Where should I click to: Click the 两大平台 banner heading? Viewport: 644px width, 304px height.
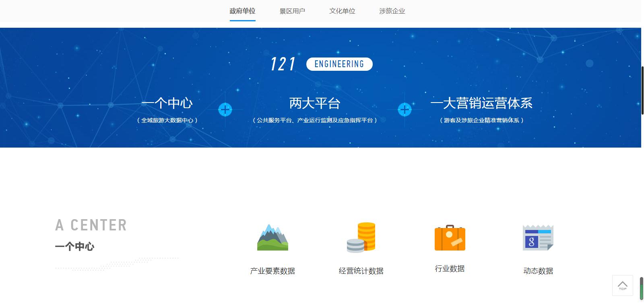coord(315,103)
